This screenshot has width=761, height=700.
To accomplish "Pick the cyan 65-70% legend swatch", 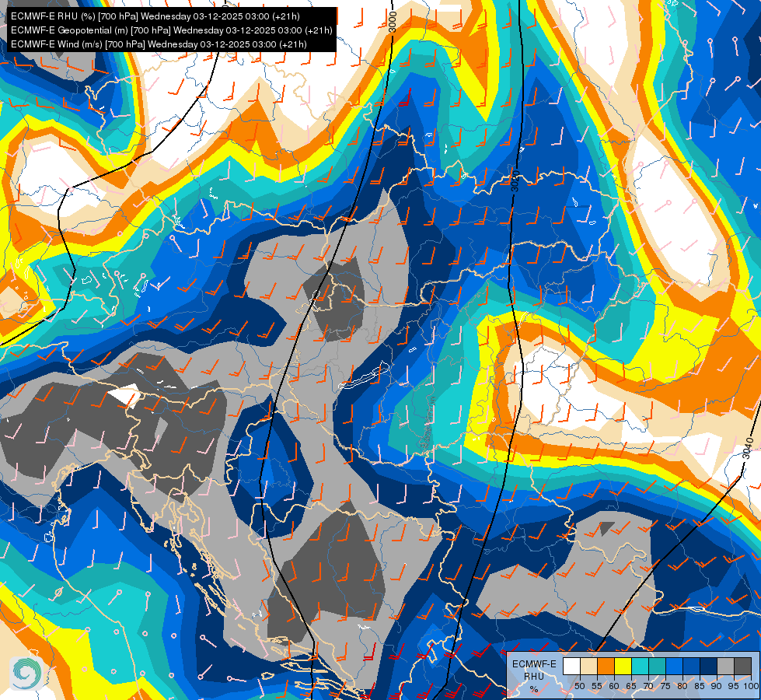I will 641,666.
